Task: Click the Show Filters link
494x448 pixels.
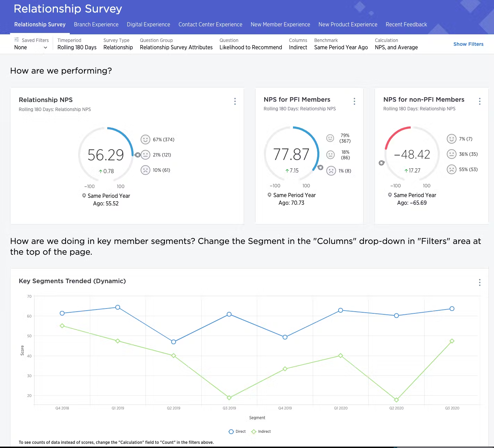Action: coord(468,44)
